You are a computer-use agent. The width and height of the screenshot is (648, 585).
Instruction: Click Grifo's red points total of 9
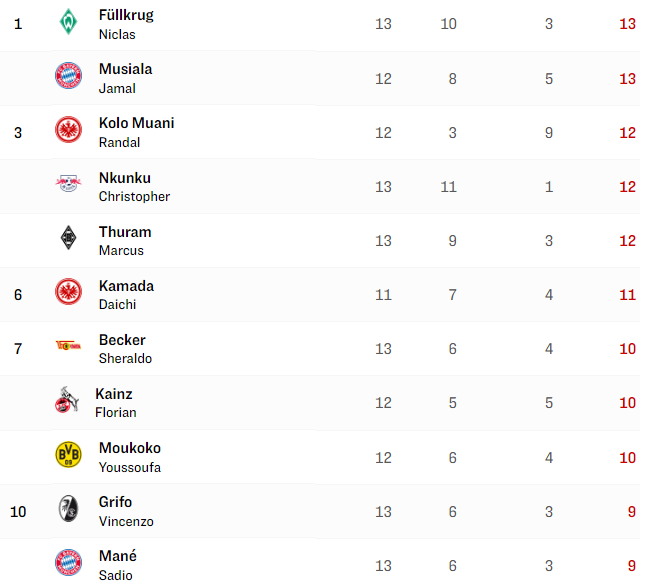631,511
